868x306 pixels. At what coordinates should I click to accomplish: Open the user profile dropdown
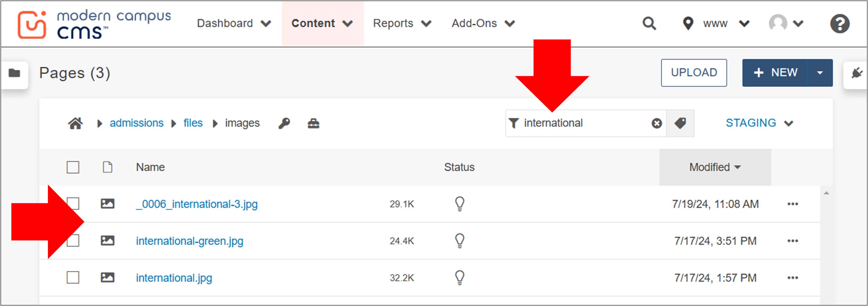[x=786, y=24]
